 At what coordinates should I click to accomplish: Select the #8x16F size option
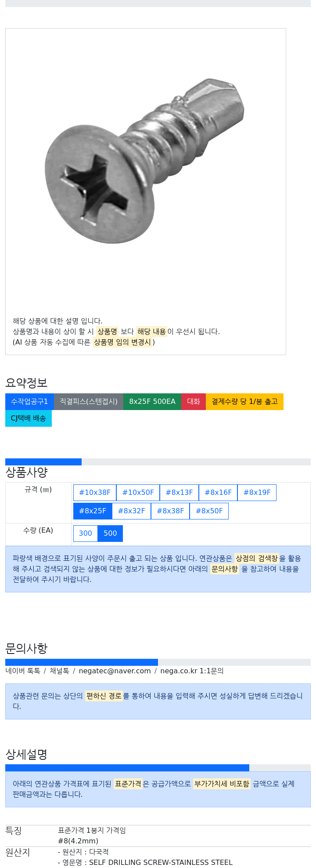click(218, 493)
